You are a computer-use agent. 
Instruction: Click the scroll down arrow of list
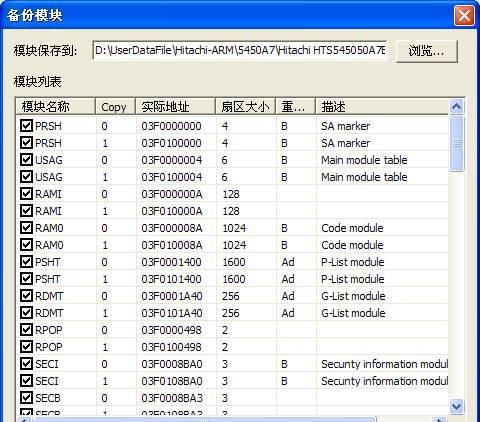point(456,406)
